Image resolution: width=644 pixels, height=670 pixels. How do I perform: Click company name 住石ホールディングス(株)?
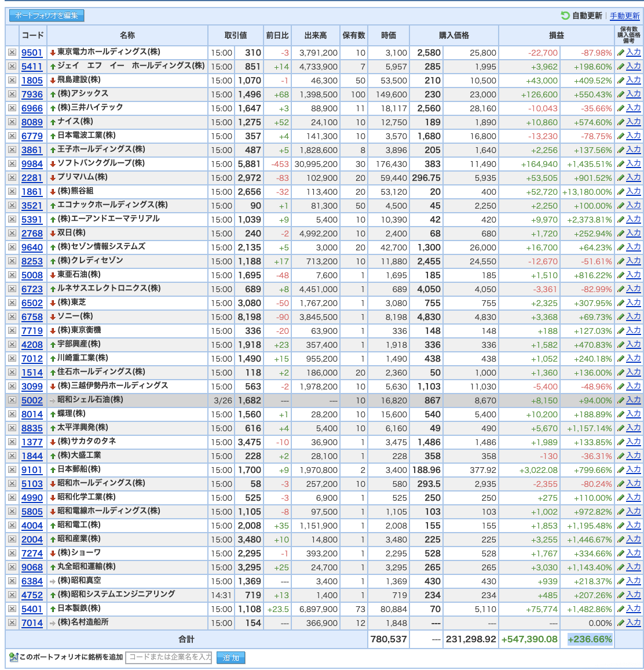pyautogui.click(x=101, y=372)
